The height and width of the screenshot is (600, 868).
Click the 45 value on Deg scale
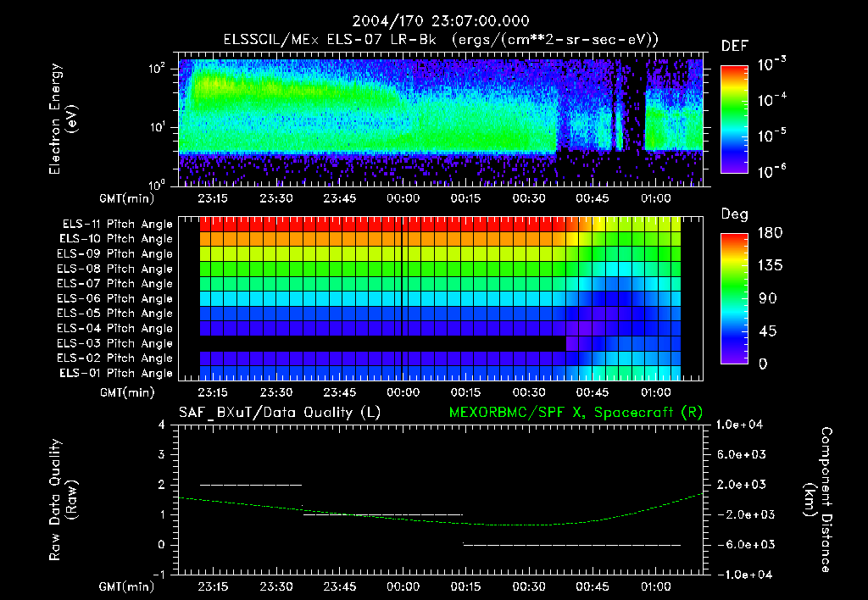(x=767, y=331)
